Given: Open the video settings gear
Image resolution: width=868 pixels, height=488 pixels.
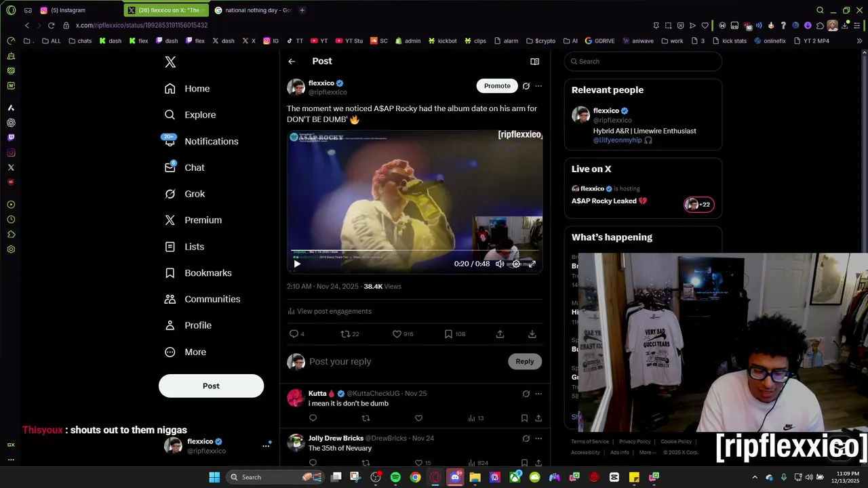Looking at the screenshot, I should pos(516,264).
